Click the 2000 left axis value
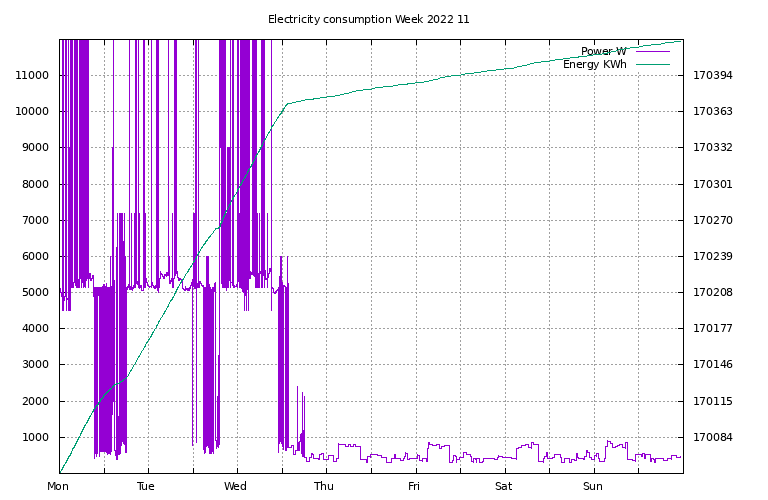The height and width of the screenshot is (500, 768). 36,401
